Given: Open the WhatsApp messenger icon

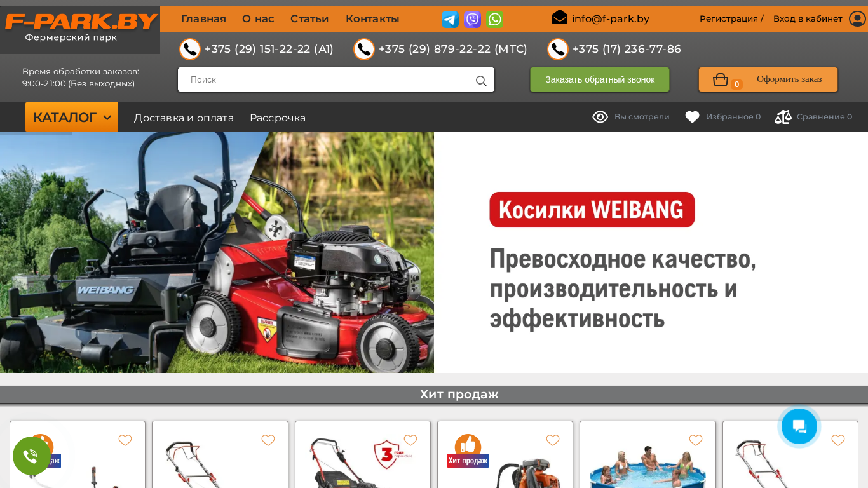Looking at the screenshot, I should (x=495, y=19).
